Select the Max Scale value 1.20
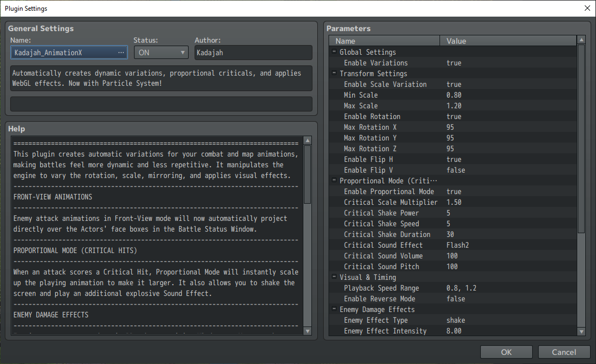Screen dimensions: 596x364 pos(454,106)
